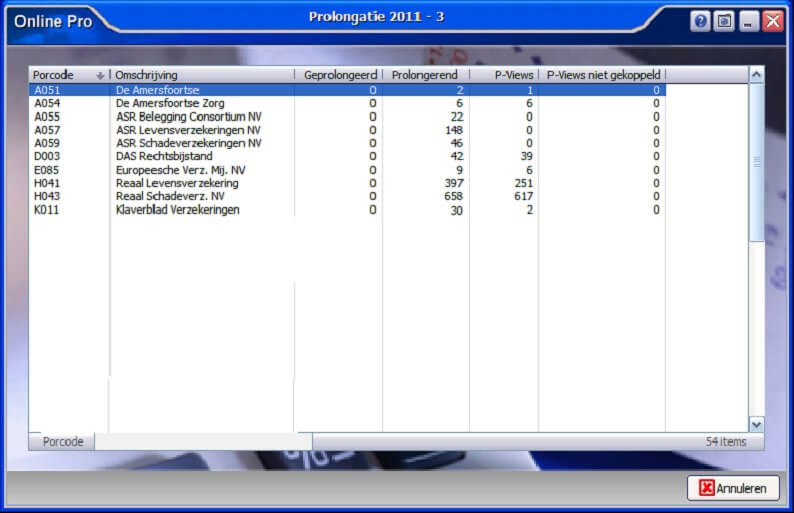Screen dimensions: 794x513
Task: Click Prolongerend value 148
Action: [454, 130]
